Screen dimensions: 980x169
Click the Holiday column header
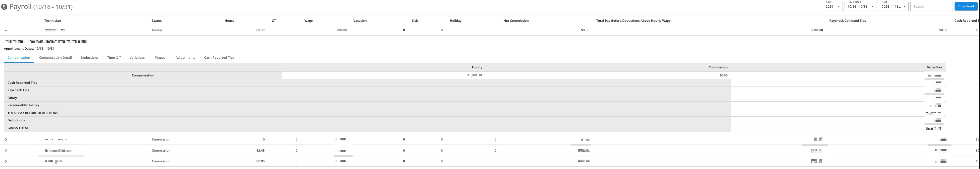click(x=455, y=21)
